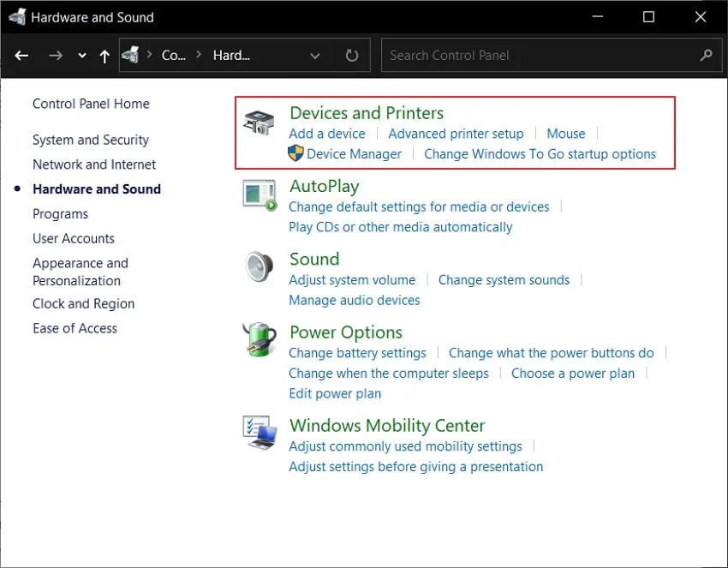Screen dimensions: 728x568
Task: Expand the chevron before Hard... breadcrumb
Action: [x=199, y=54]
